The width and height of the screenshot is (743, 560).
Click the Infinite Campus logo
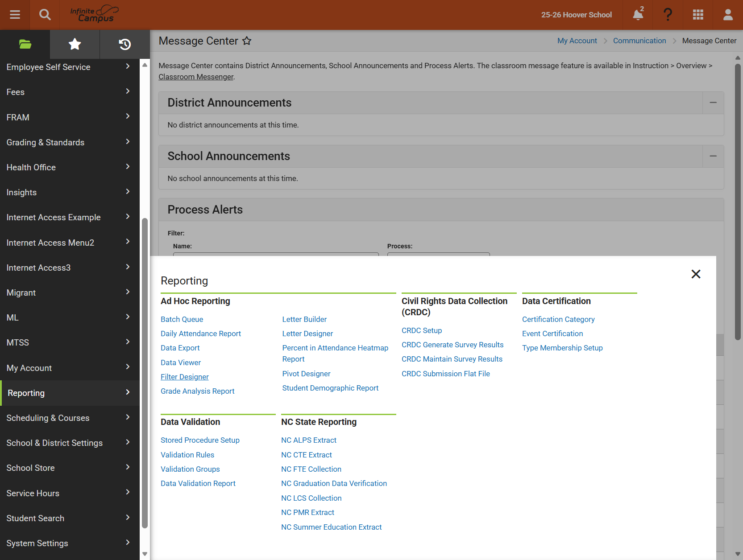click(94, 14)
